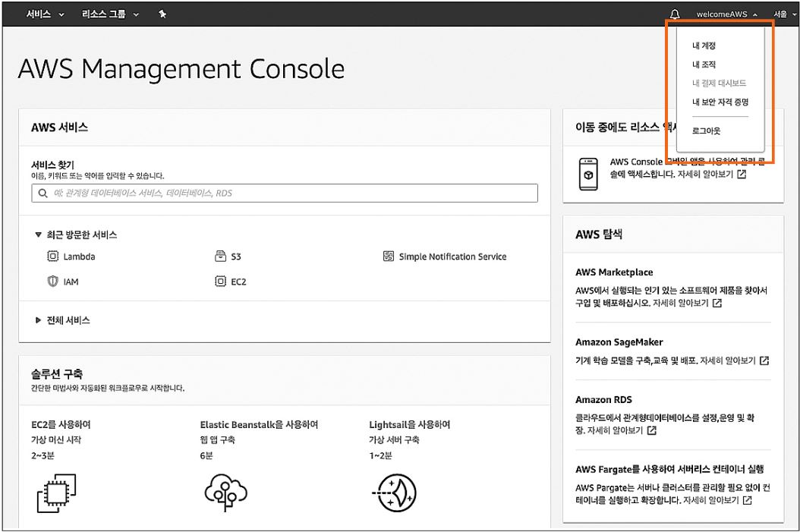Click the AWS 서비스 panel heading

pyautogui.click(x=59, y=127)
